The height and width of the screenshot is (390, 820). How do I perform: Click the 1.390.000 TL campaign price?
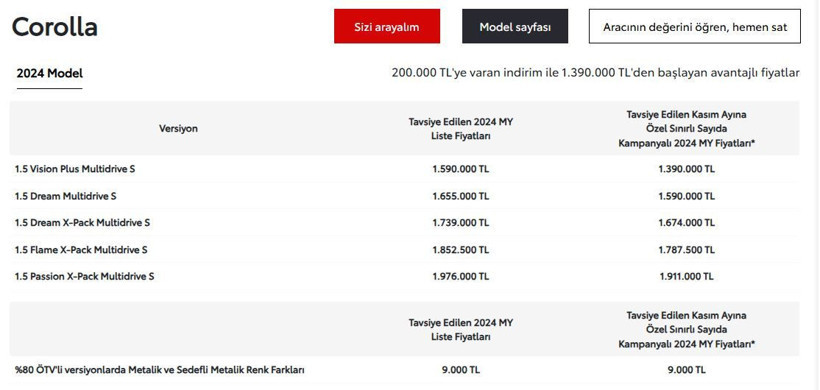pyautogui.click(x=687, y=169)
